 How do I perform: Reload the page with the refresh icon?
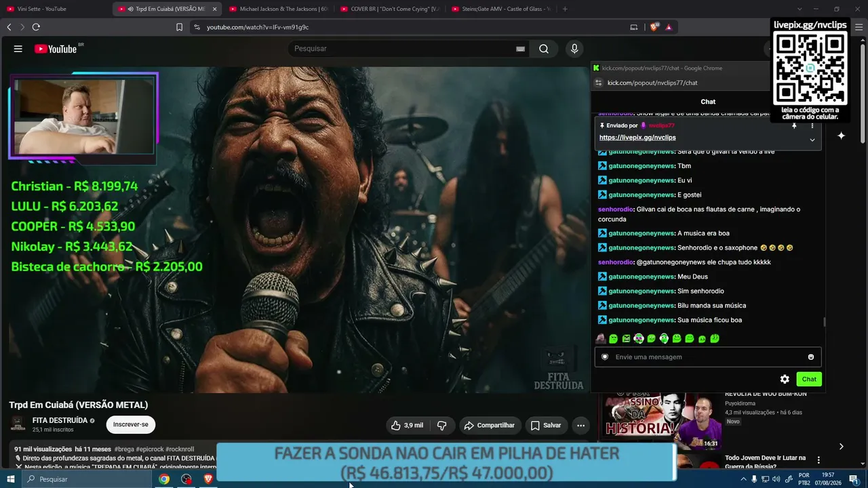36,27
